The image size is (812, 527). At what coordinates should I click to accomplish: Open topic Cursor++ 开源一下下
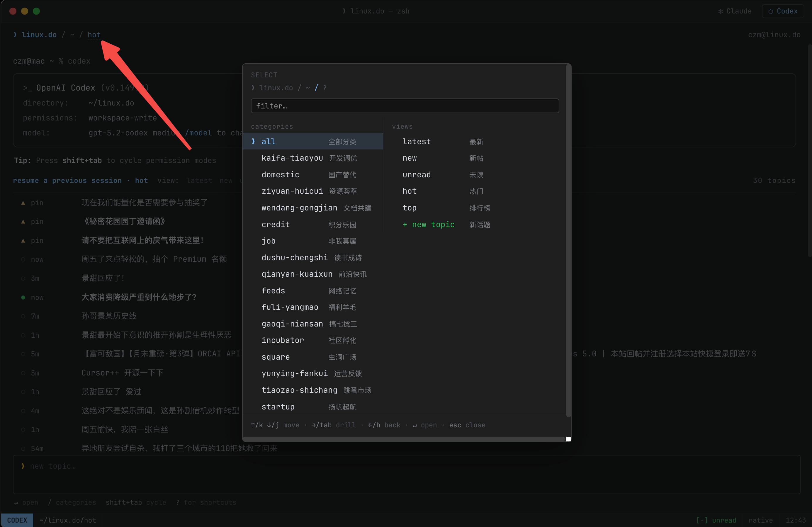pos(122,373)
